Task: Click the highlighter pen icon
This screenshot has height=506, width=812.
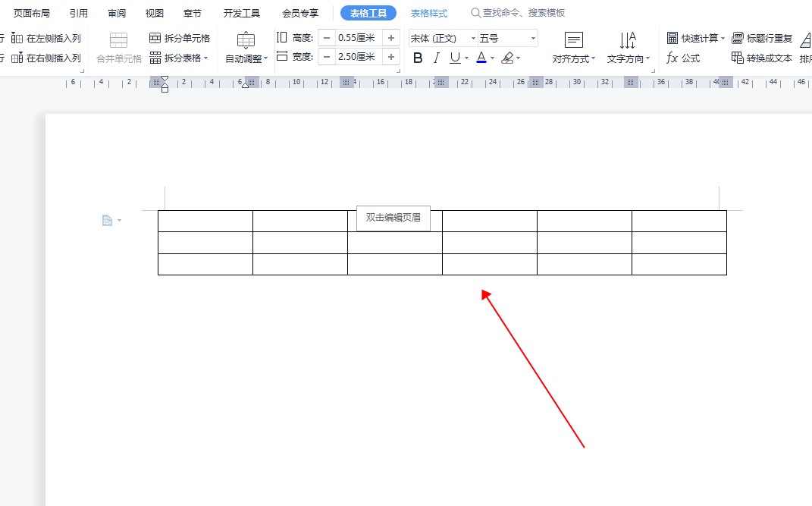Action: pos(507,58)
